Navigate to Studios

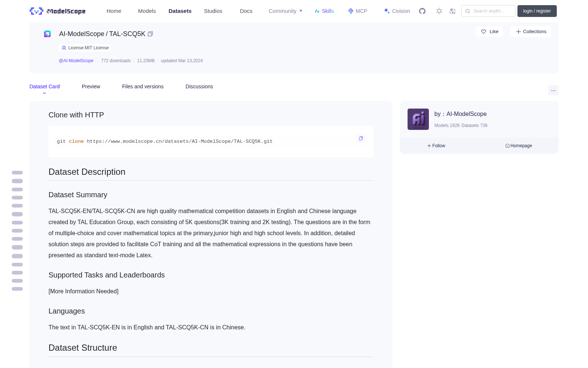coord(213,11)
